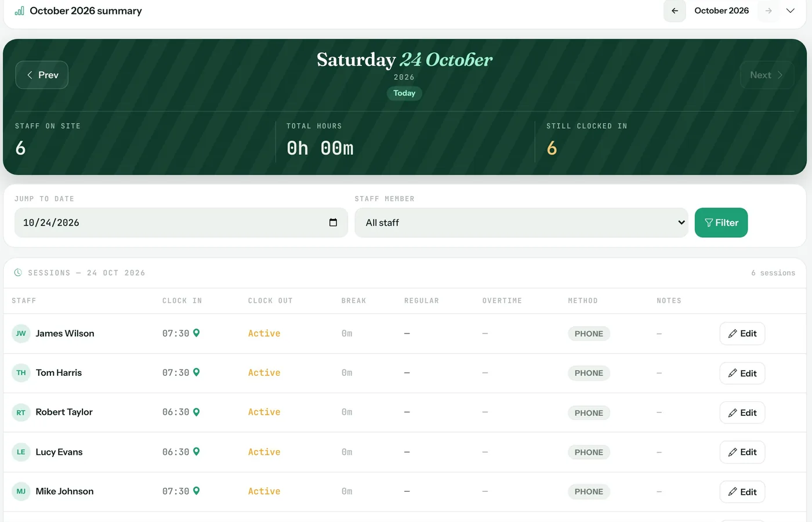The width and height of the screenshot is (812, 522).
Task: Click the Total Hours value 0h 00m
Action: [x=320, y=148]
